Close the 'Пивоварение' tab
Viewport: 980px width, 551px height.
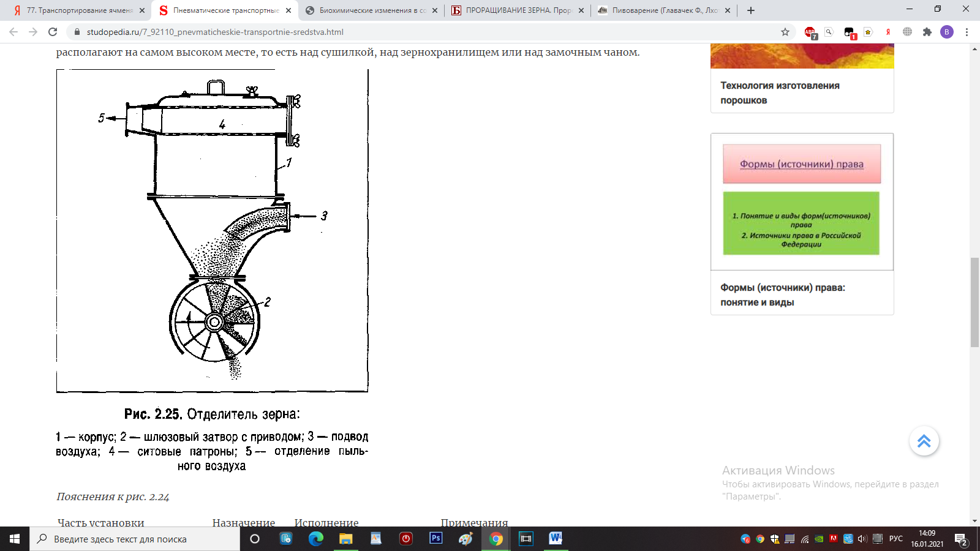coord(728,10)
